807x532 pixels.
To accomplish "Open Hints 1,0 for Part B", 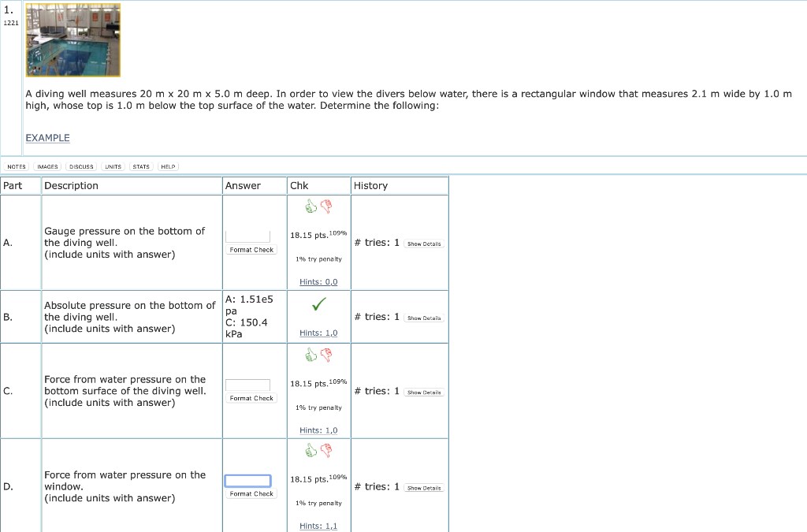I will [318, 333].
